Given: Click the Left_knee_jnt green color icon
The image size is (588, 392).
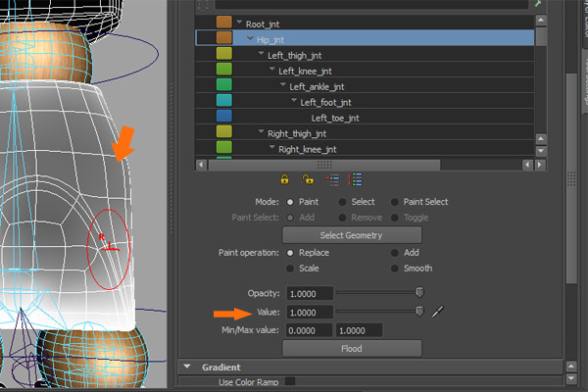Looking at the screenshot, I should tap(222, 71).
